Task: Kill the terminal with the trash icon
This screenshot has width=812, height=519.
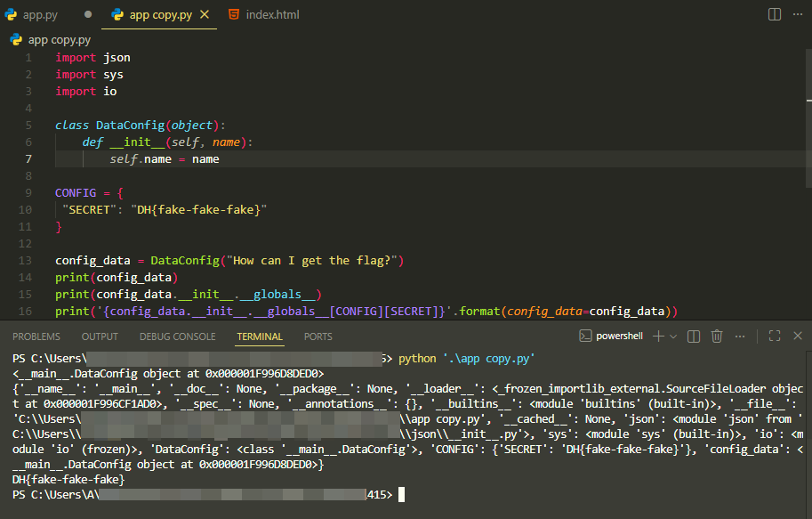Action: click(717, 337)
